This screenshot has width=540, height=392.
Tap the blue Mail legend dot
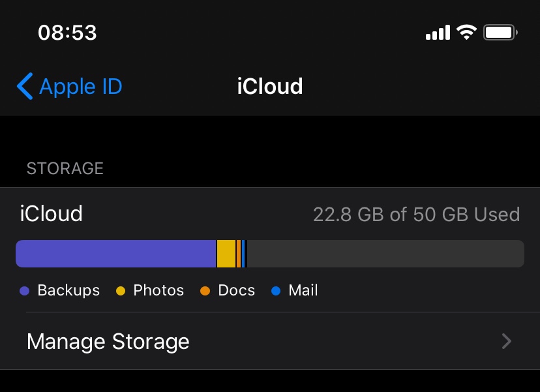[276, 291]
